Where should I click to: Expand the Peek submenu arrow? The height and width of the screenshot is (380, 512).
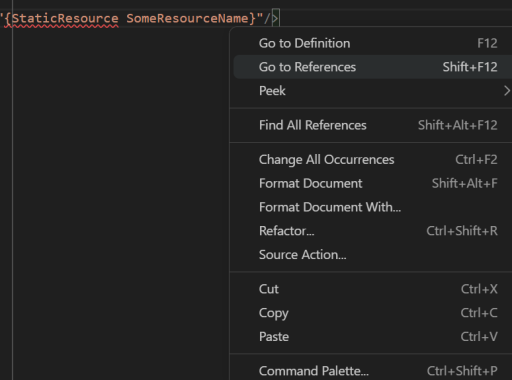coord(507,91)
